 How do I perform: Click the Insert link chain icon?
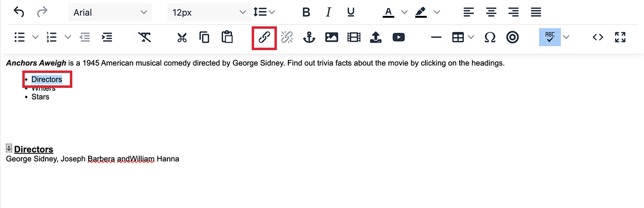[264, 37]
